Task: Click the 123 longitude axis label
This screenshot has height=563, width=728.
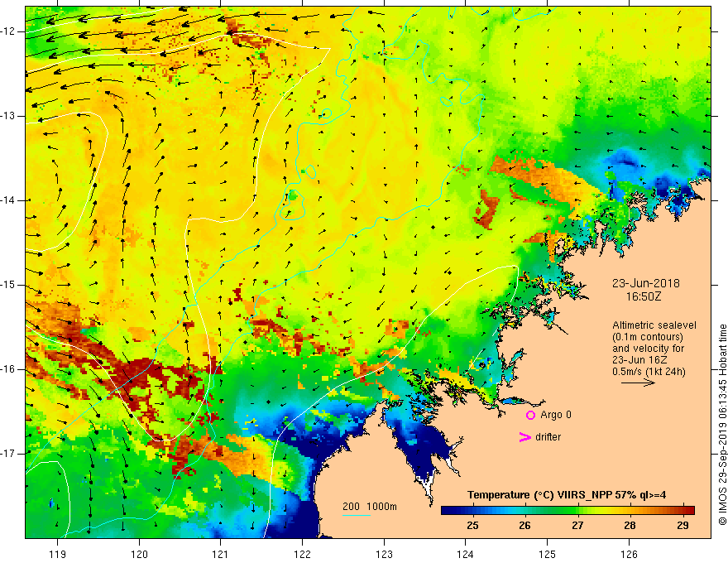Action: click(384, 554)
